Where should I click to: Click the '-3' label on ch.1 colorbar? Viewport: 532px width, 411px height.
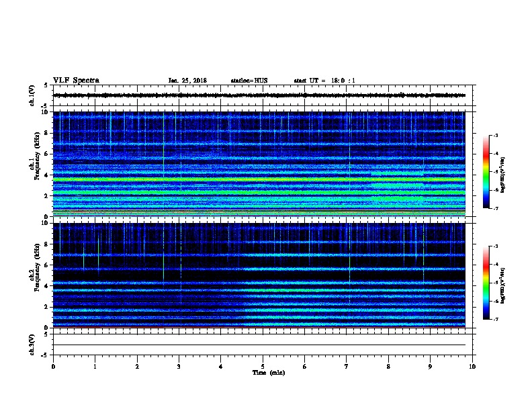495,135
